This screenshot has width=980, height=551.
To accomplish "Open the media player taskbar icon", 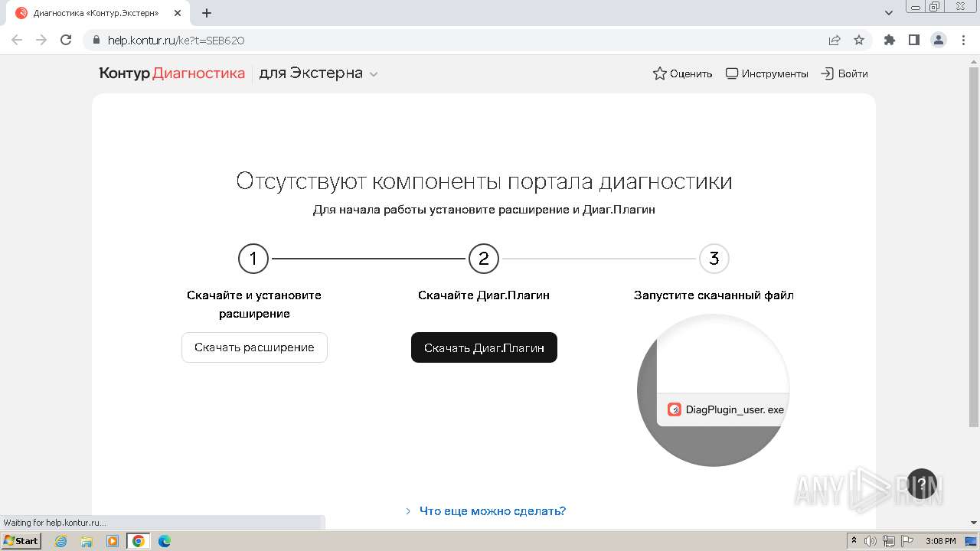I will 113,541.
